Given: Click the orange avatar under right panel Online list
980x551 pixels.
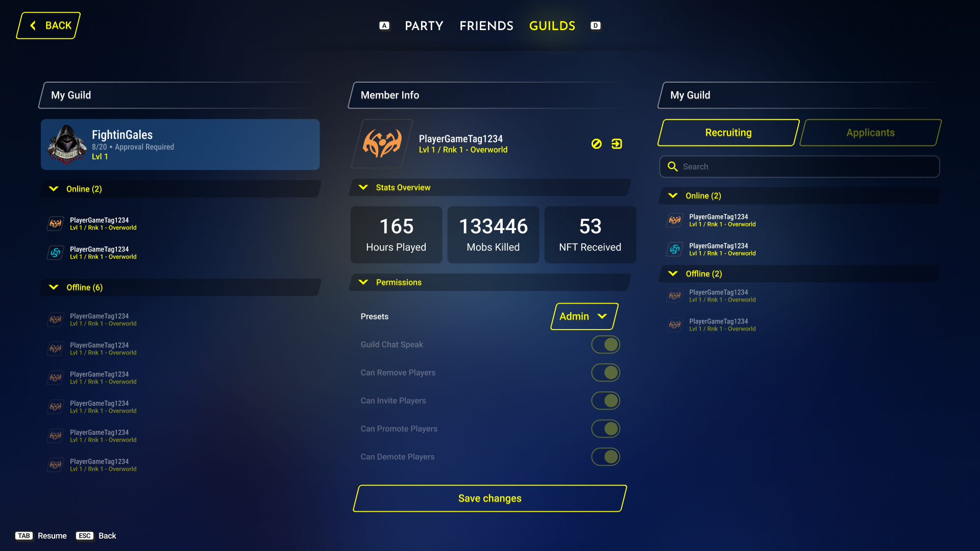Looking at the screenshot, I should [675, 220].
